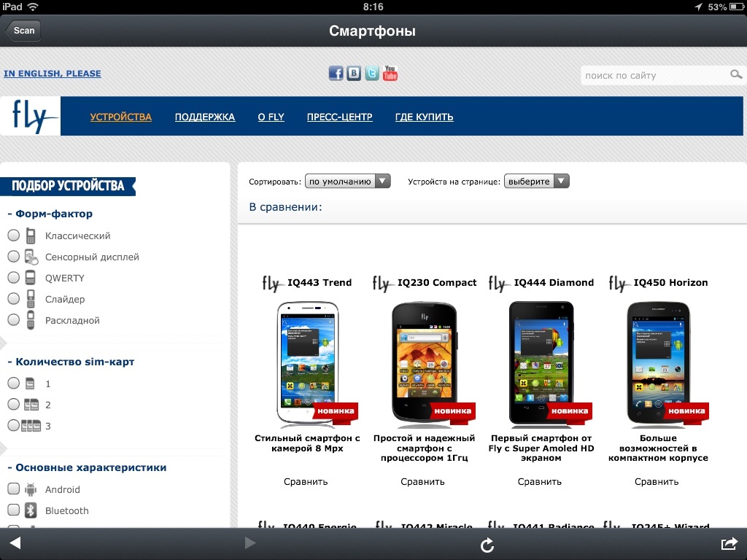Select the Классический form-factor radio
The width and height of the screenshot is (747, 560).
[x=13, y=236]
